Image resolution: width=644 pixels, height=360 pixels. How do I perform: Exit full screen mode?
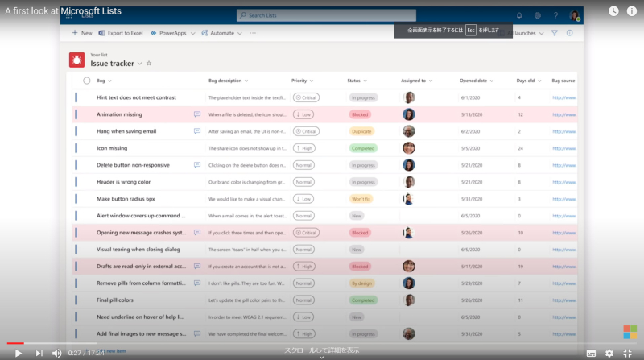[x=627, y=353]
